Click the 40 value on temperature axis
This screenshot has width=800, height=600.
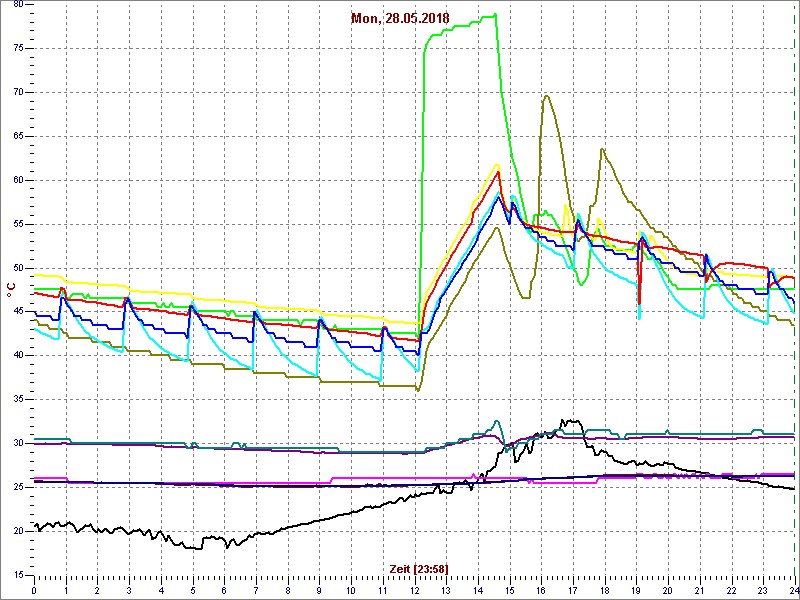(17, 356)
